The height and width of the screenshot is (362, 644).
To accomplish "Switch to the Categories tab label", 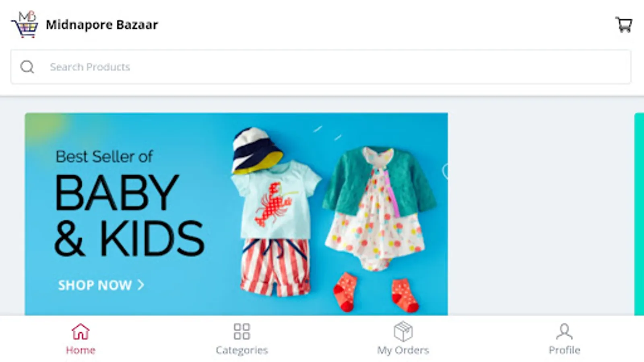I will [242, 350].
